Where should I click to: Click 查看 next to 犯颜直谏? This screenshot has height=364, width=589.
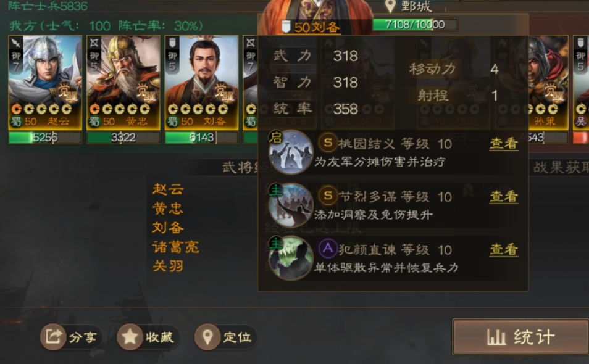click(x=504, y=249)
